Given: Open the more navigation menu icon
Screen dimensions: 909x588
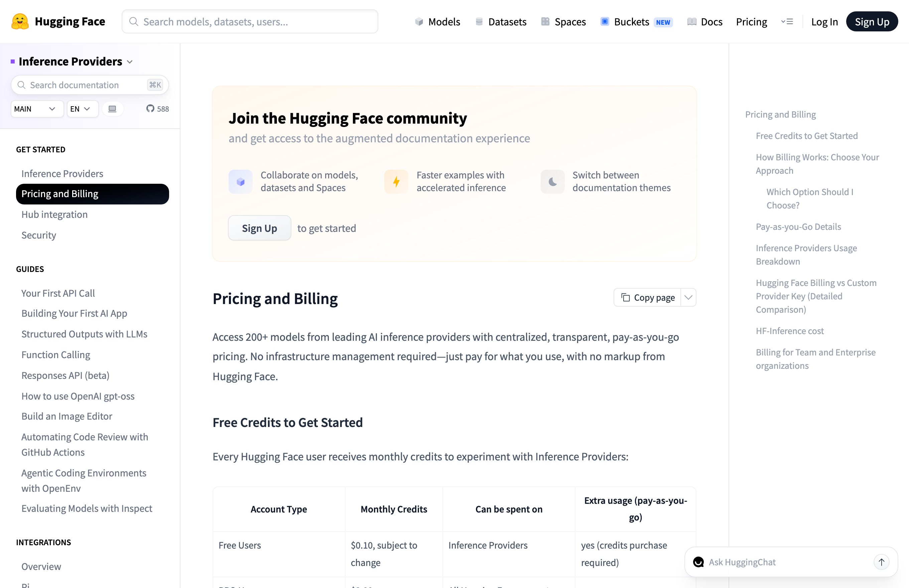Looking at the screenshot, I should point(787,22).
